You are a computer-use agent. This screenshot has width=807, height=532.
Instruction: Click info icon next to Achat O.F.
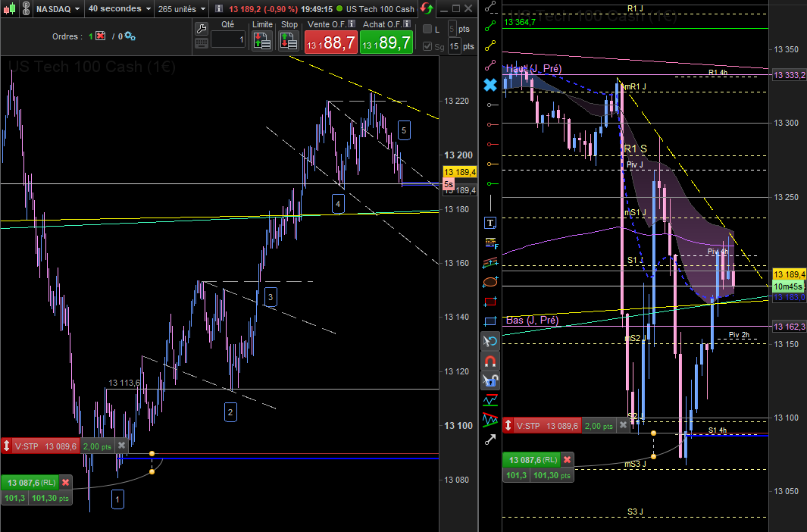(x=407, y=23)
